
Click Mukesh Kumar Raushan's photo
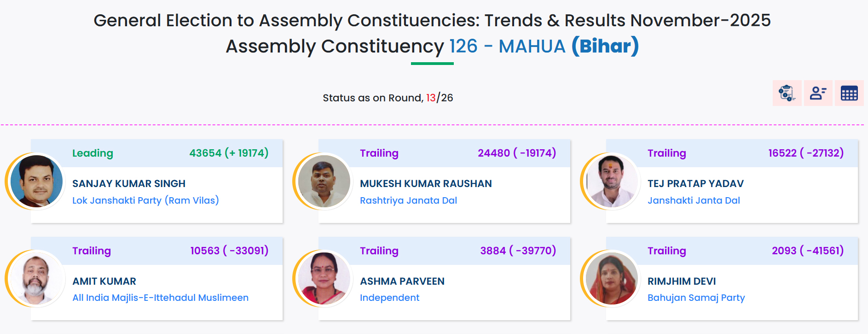[324, 181]
